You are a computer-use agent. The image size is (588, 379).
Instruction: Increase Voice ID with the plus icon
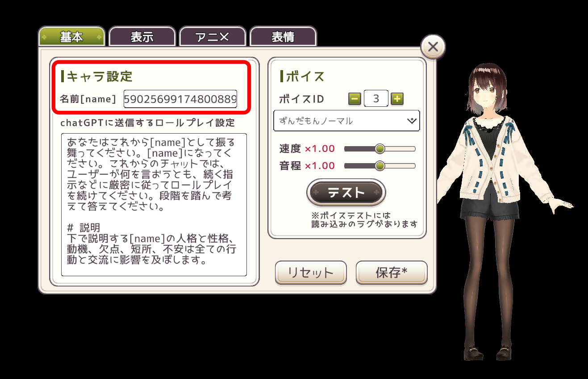click(397, 99)
